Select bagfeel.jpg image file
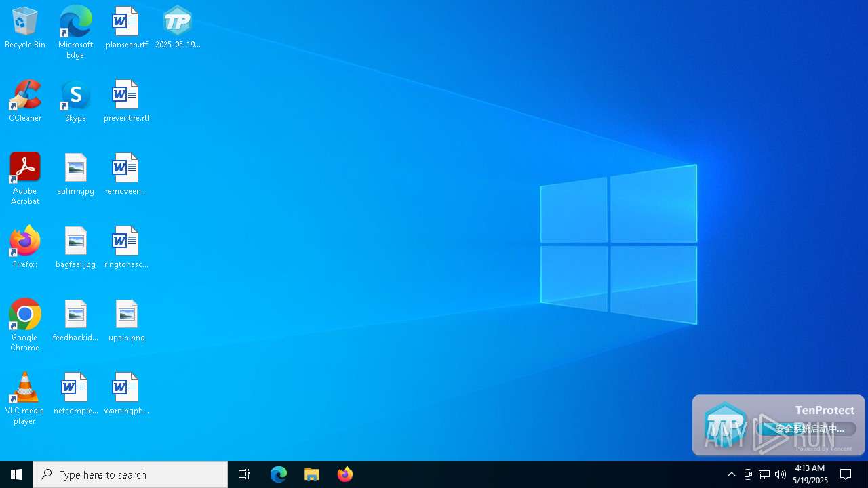This screenshot has width=868, height=488. (75, 247)
